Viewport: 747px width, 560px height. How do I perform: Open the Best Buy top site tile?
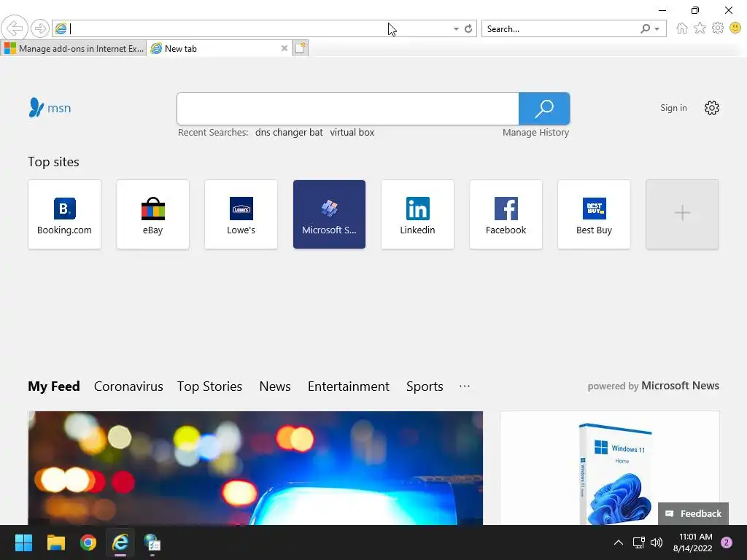click(x=594, y=214)
